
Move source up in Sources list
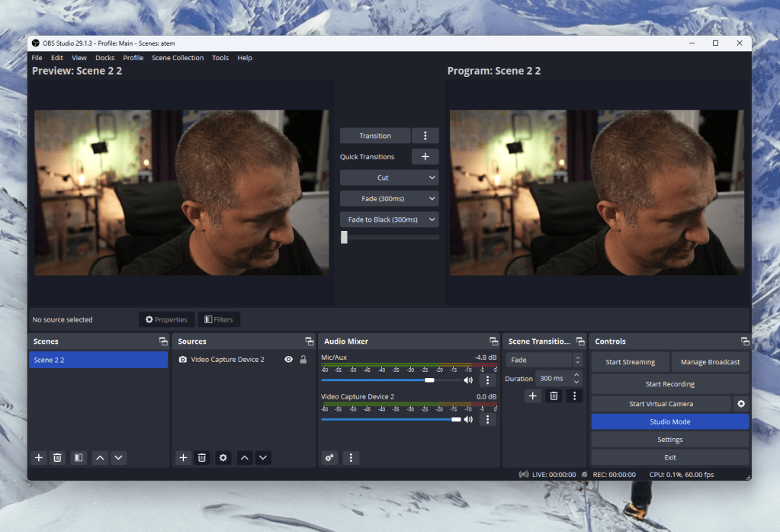tap(245, 457)
